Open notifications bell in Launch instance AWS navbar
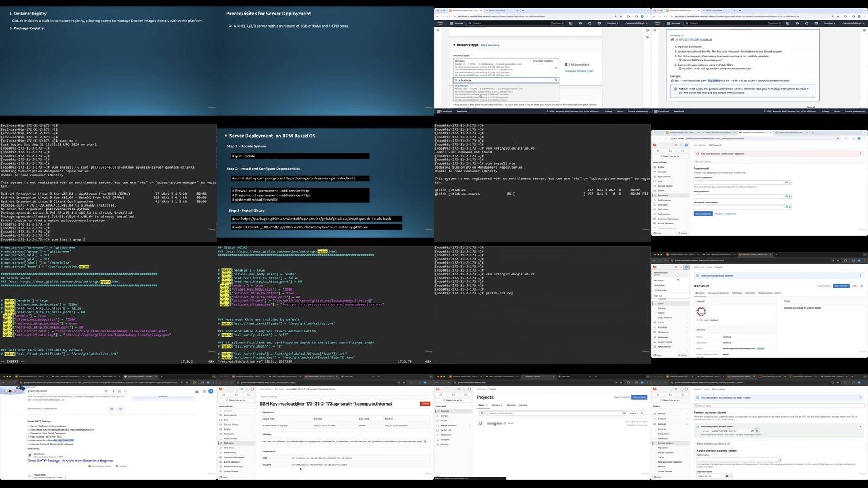 tap(580, 23)
